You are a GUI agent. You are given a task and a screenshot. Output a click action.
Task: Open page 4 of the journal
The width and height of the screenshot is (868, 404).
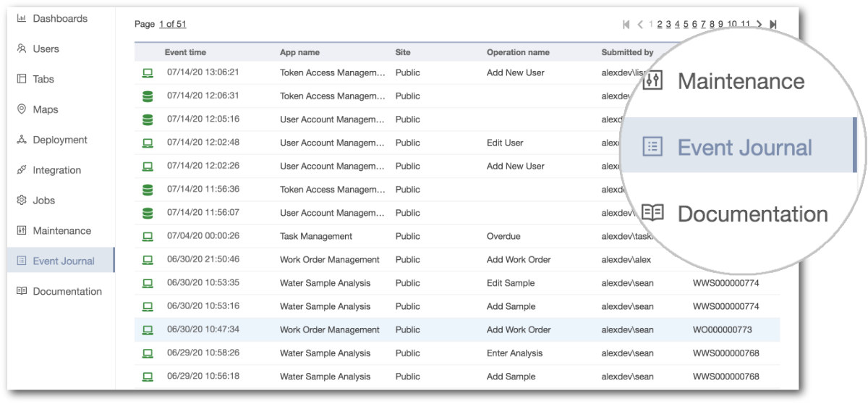pyautogui.click(x=677, y=25)
